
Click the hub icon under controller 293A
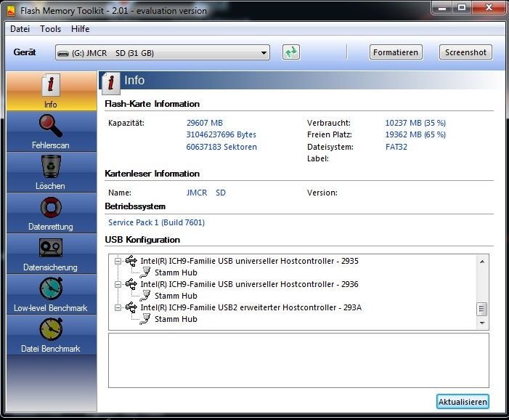click(145, 319)
